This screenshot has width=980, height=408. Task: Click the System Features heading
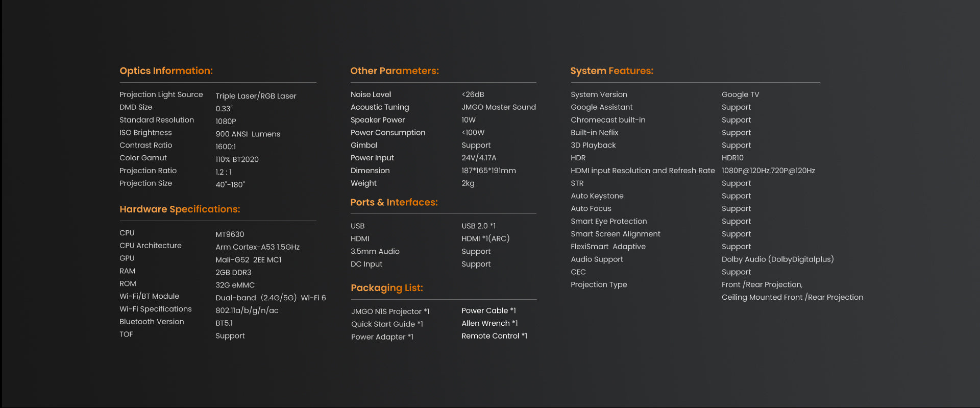[611, 71]
